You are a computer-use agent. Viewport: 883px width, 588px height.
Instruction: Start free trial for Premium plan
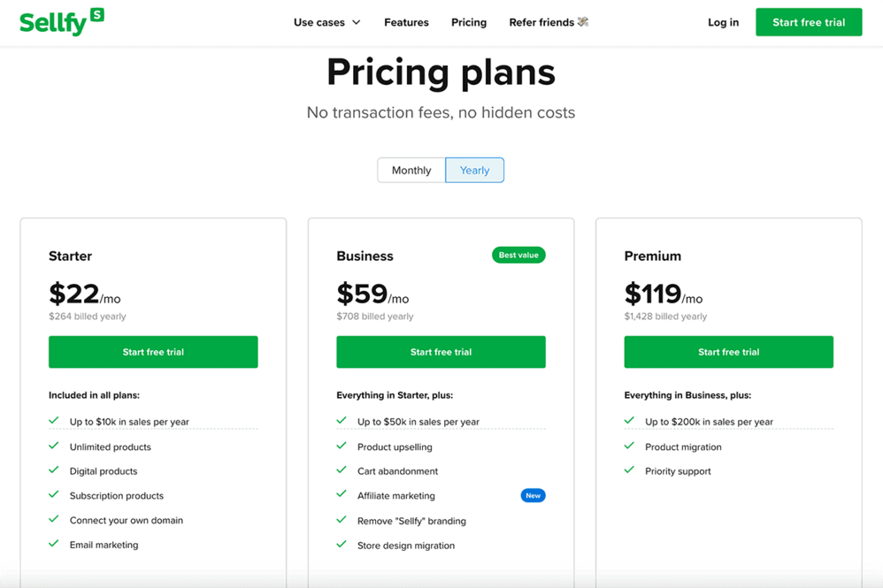pos(728,352)
